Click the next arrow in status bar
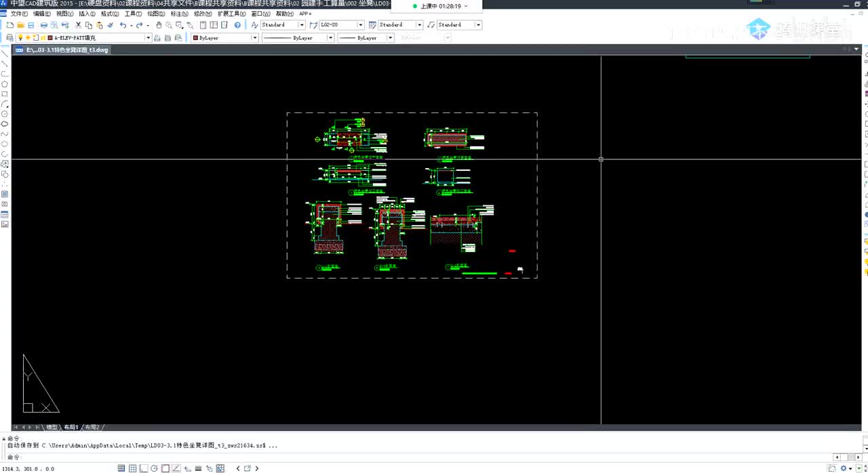 tap(257, 468)
